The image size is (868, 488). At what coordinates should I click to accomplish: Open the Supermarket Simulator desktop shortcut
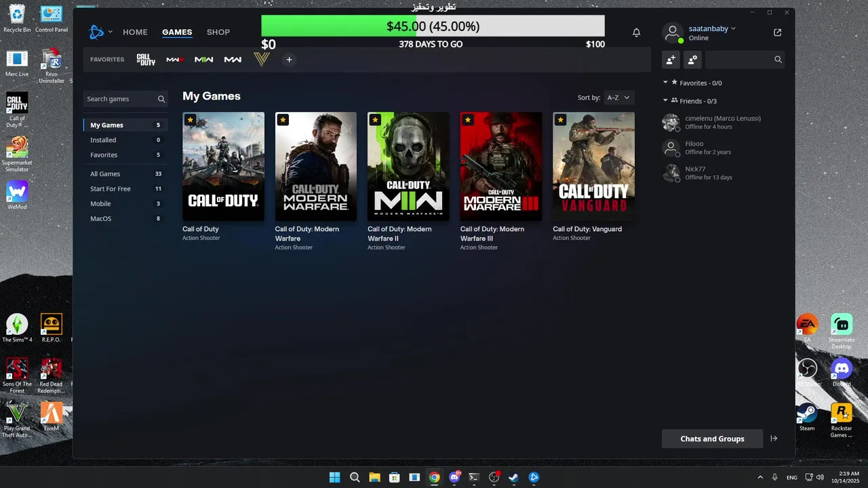pos(17,154)
